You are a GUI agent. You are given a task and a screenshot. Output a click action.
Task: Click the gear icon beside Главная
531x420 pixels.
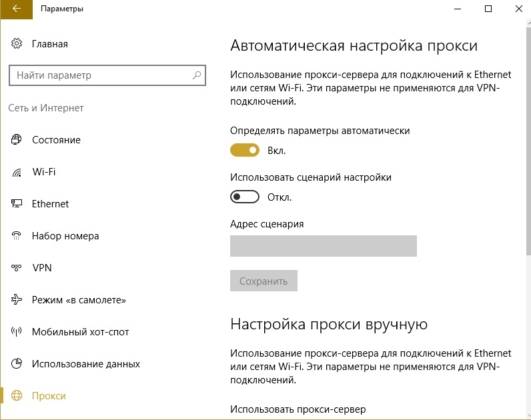(17, 43)
